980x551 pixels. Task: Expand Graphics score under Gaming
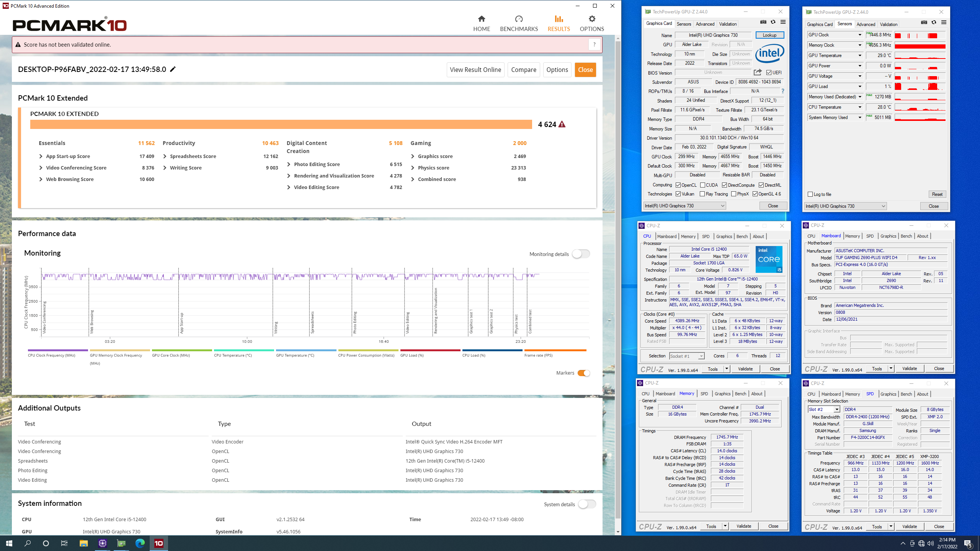coord(413,156)
